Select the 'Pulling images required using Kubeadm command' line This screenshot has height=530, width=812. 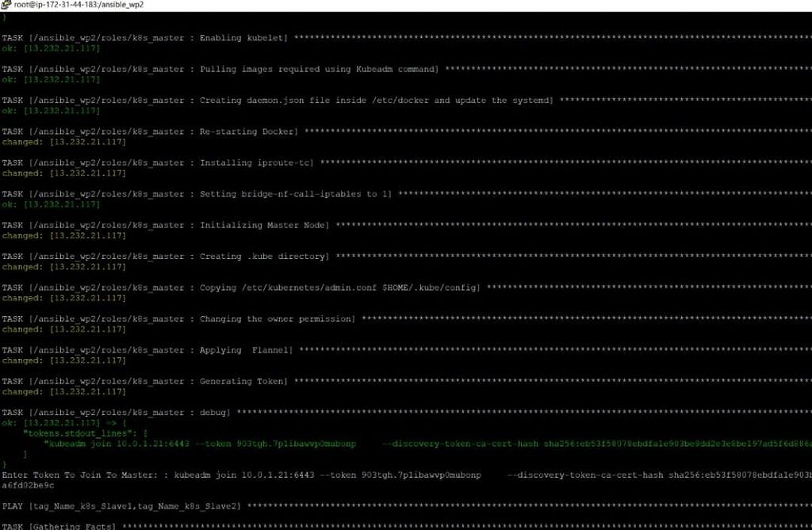407,69
